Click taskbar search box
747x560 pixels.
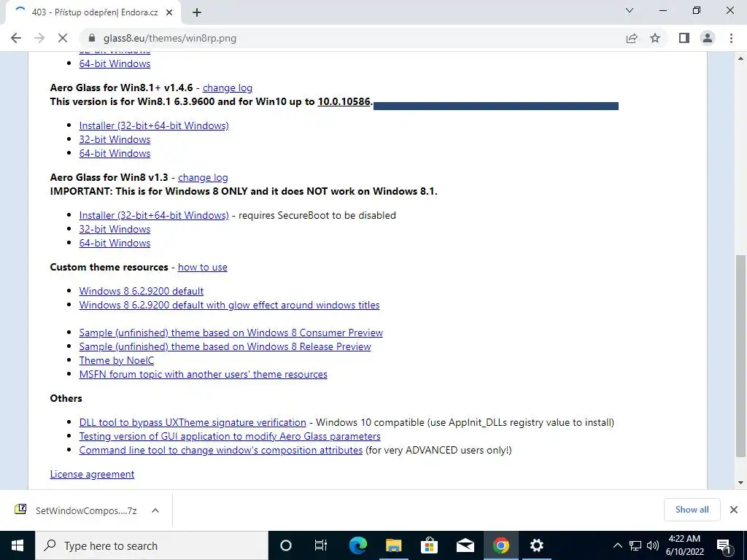tap(152, 545)
